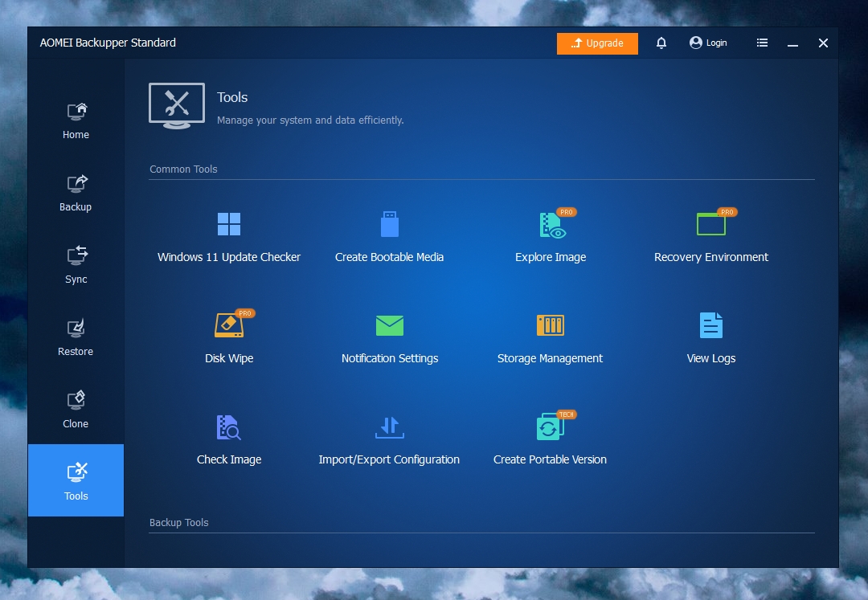
Task: Click the Create Bootable Media label
Action: tap(389, 257)
